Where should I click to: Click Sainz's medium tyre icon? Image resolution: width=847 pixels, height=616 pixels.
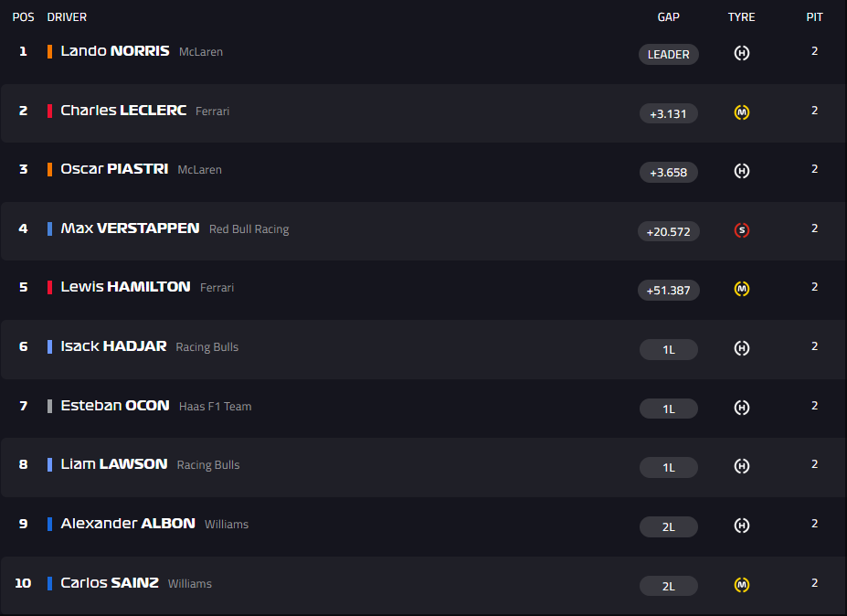tap(742, 584)
